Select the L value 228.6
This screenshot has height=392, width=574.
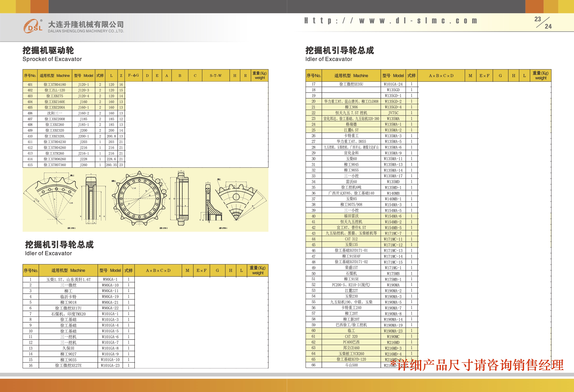click(x=111, y=159)
